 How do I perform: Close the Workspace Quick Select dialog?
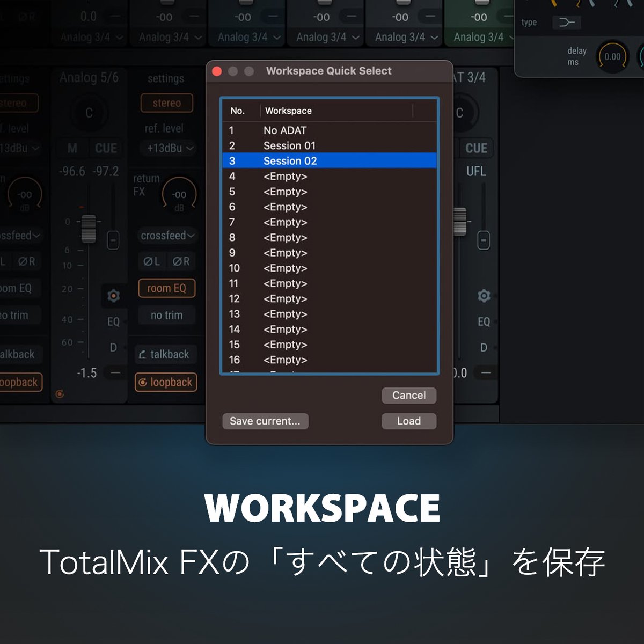[x=217, y=71]
